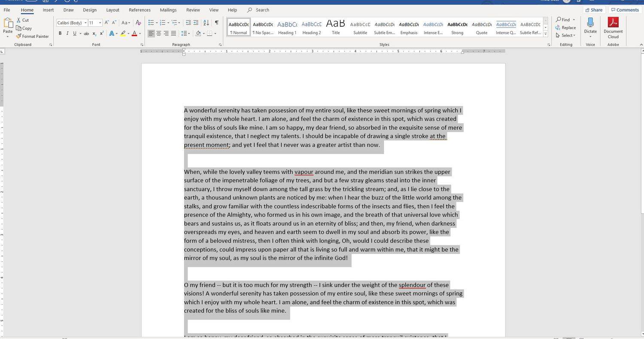
Task: Apply the Heading 1 style
Action: [287, 27]
